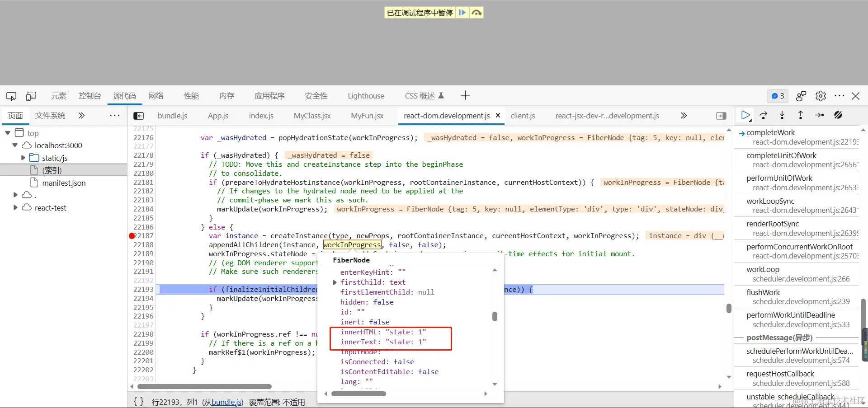The height and width of the screenshot is (408, 868).
Task: Select performUnitOfWork call stack frame
Action: [797, 183]
